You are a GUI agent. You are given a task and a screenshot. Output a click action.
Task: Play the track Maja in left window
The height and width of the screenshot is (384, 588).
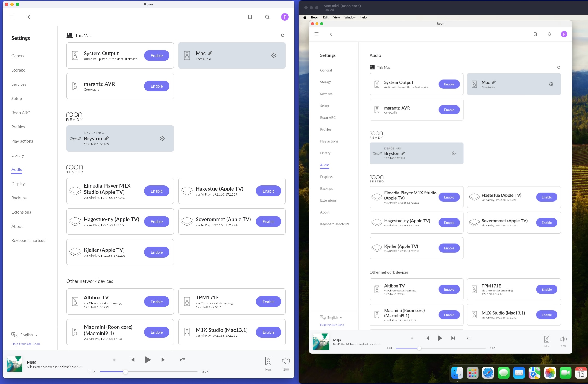[148, 360]
